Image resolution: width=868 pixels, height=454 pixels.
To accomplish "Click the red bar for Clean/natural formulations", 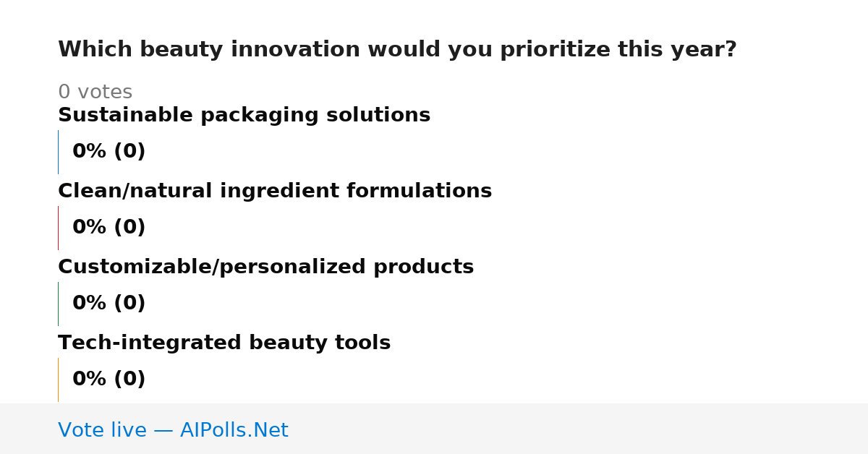I will (59, 228).
